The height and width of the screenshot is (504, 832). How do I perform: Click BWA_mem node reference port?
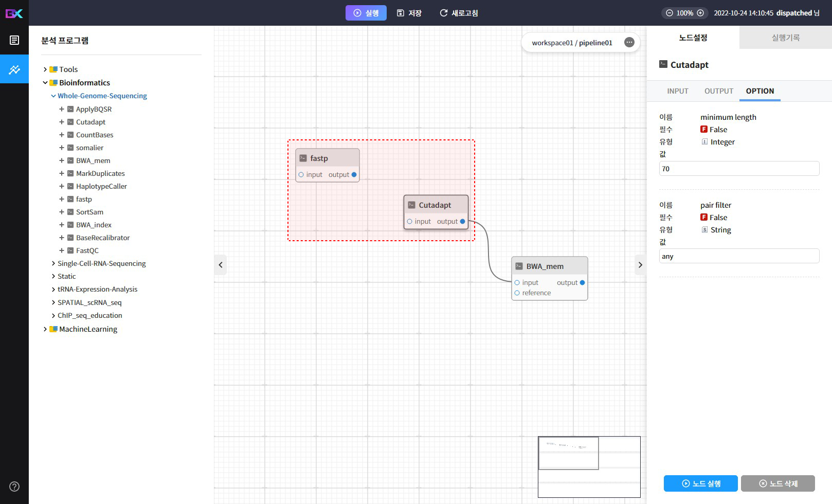[517, 293]
